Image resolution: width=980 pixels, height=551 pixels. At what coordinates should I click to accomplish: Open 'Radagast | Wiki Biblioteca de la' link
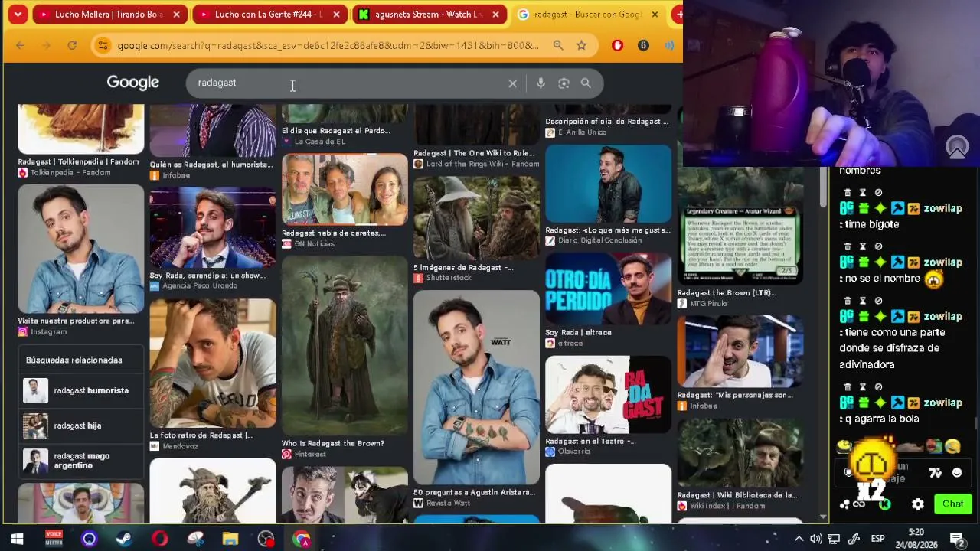[x=737, y=495]
